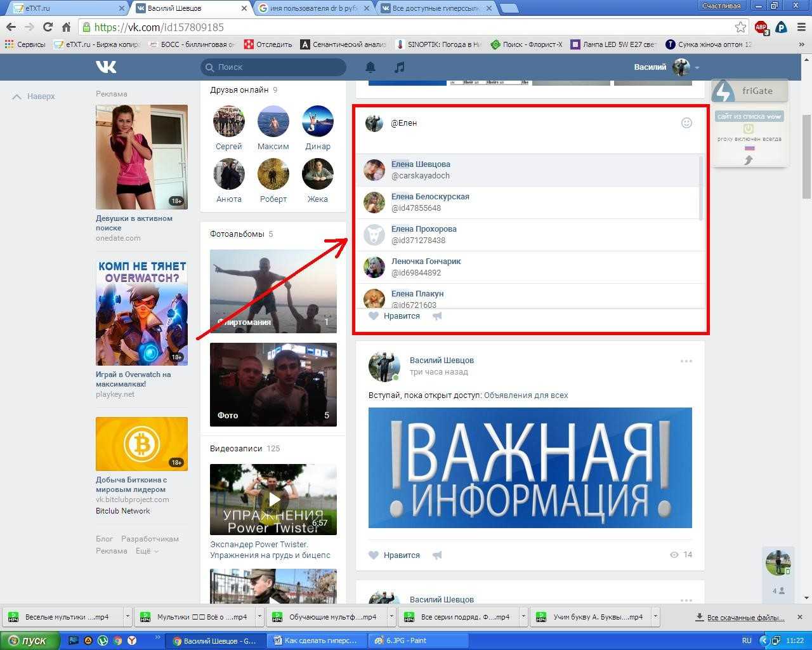Screen dimensions: 812x650
Task: Open dropdown of Мультики Всё о download
Action: [259, 616]
